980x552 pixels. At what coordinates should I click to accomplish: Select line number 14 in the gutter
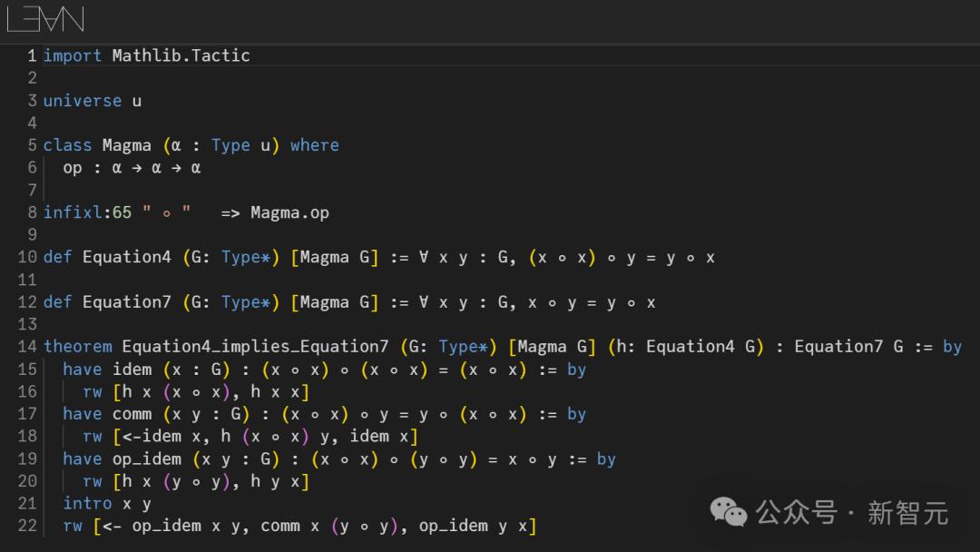point(27,346)
